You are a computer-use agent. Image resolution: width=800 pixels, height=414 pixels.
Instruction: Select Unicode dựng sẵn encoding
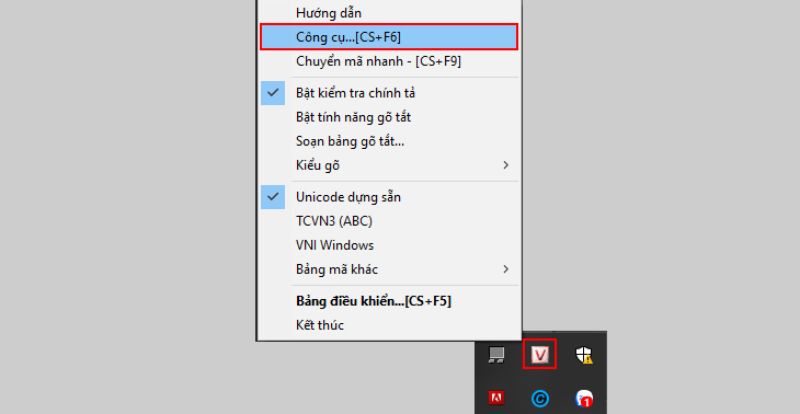[x=389, y=197]
